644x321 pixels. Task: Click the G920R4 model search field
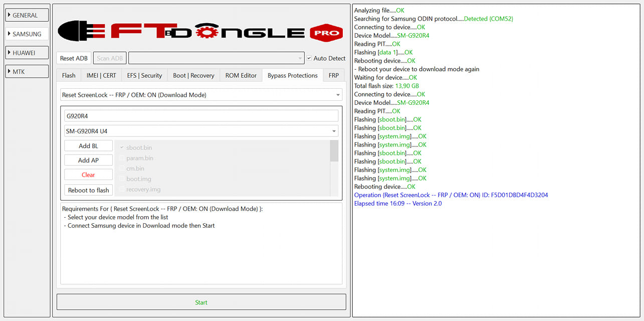201,116
